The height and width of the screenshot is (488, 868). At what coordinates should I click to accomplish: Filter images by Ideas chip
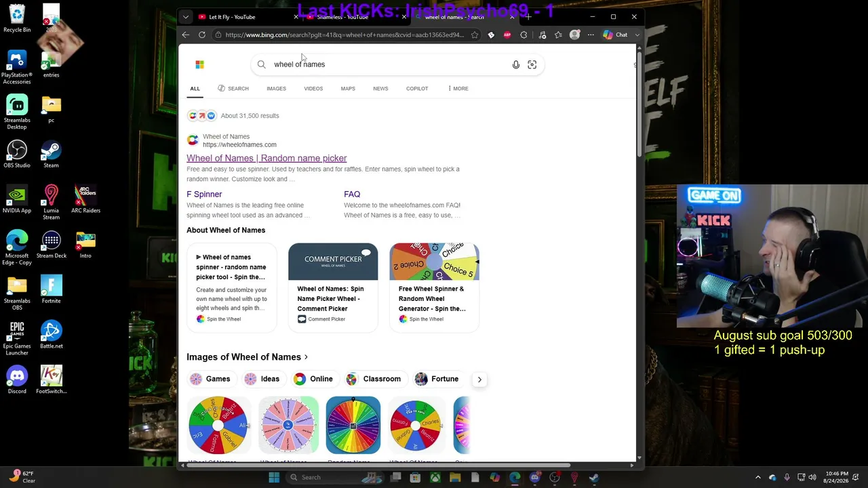262,379
